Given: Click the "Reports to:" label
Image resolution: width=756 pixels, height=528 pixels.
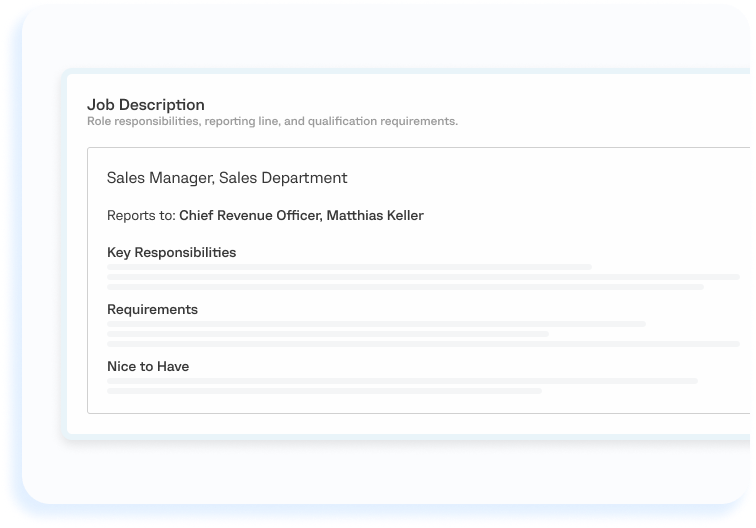Looking at the screenshot, I should (141, 216).
